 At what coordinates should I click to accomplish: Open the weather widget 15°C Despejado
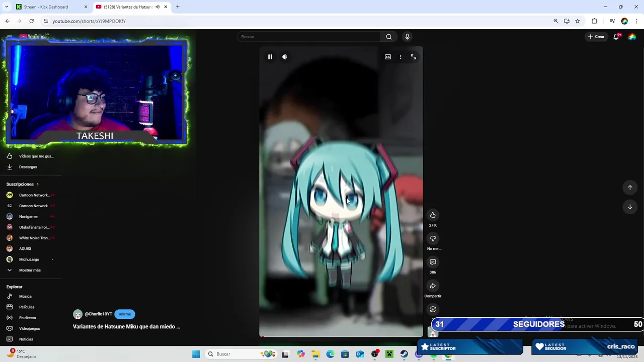pyautogui.click(x=21, y=354)
